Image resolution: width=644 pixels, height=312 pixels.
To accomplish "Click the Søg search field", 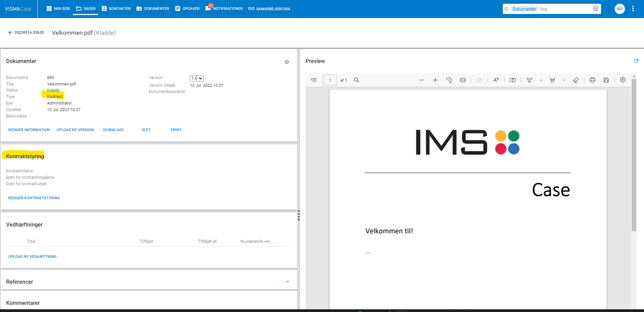I will [x=565, y=9].
